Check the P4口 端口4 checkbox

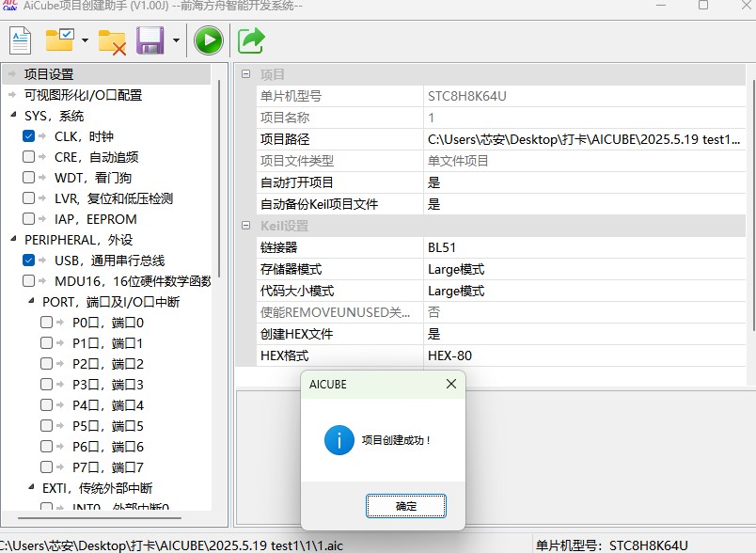coord(46,405)
